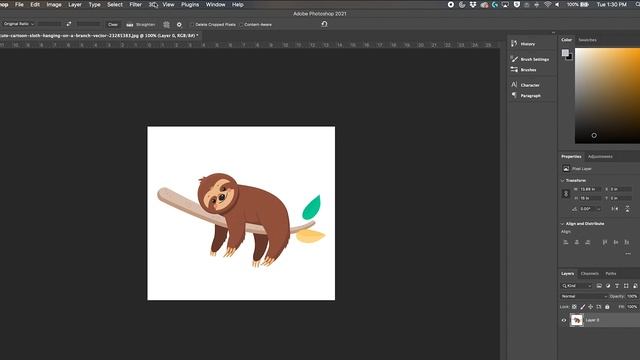Screen dimensions: 640x360
Task: Click the swap width and height arrows
Action: [x=69, y=24]
